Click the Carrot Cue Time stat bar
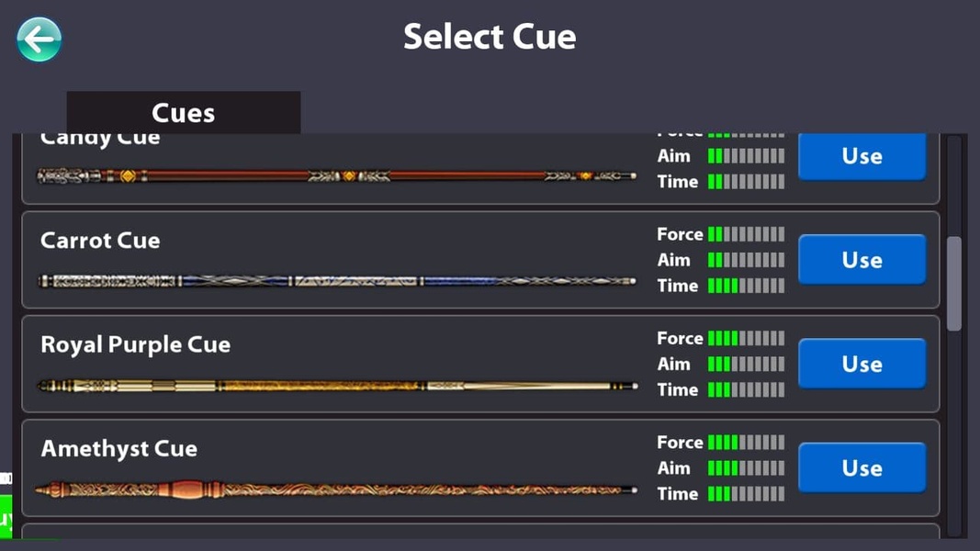This screenshot has height=551, width=980. click(x=746, y=286)
